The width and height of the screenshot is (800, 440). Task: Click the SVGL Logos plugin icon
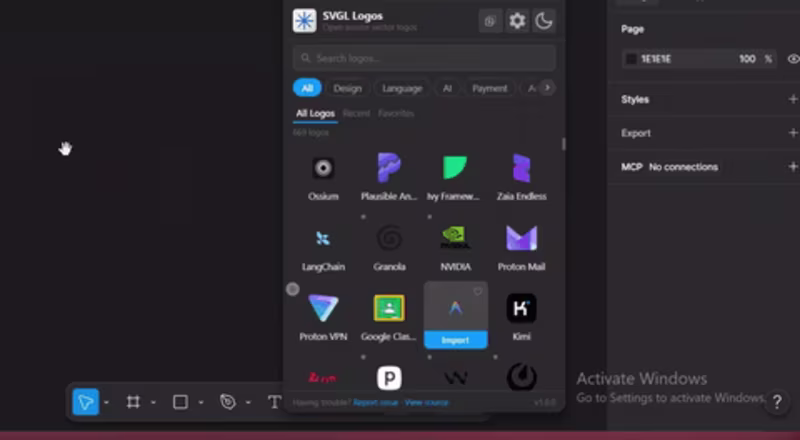point(305,21)
